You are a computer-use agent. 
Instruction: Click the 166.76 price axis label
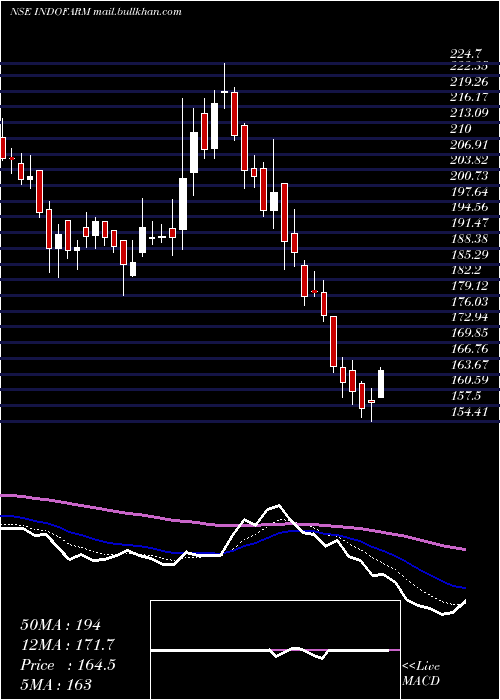point(471,350)
